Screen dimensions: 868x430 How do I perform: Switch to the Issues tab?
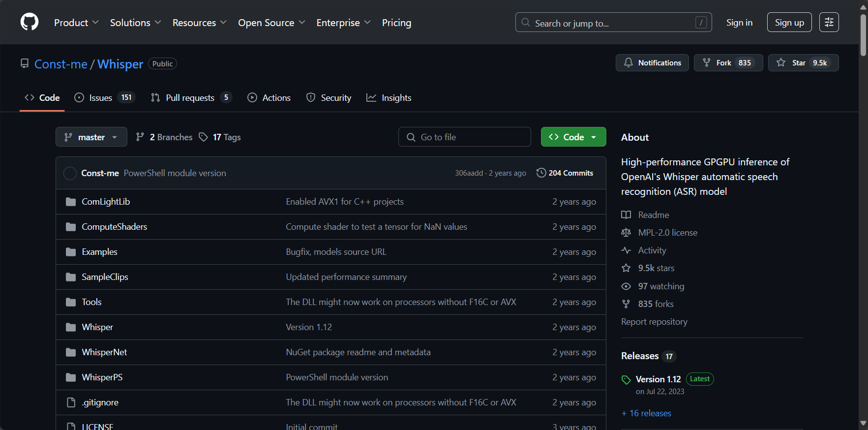[104, 97]
